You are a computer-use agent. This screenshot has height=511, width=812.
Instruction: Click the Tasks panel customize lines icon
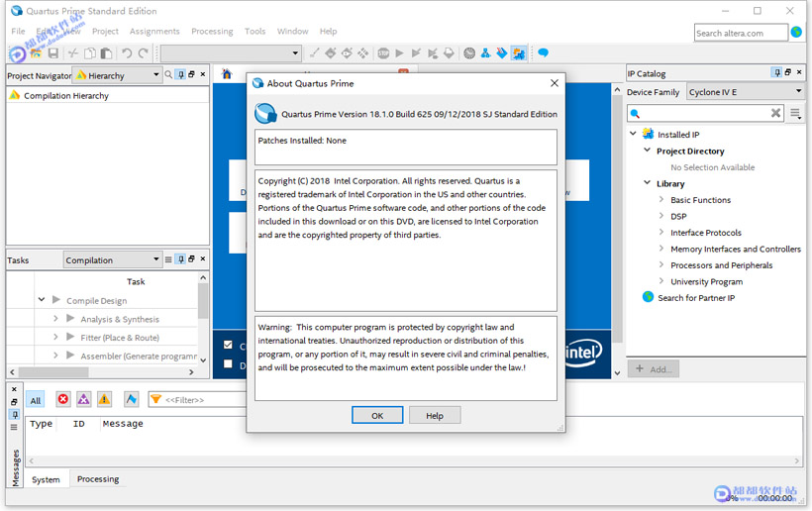tap(168, 259)
